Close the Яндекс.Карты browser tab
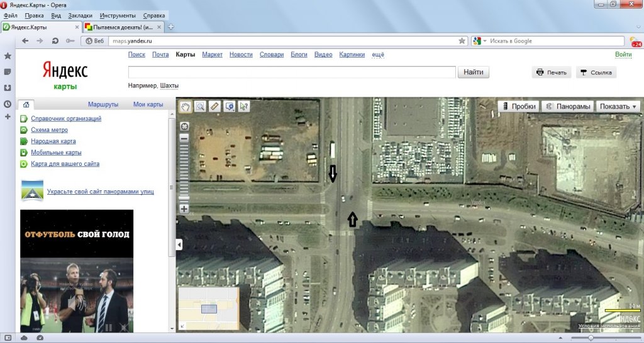Screen dimensions: 644x343 tap(77, 27)
